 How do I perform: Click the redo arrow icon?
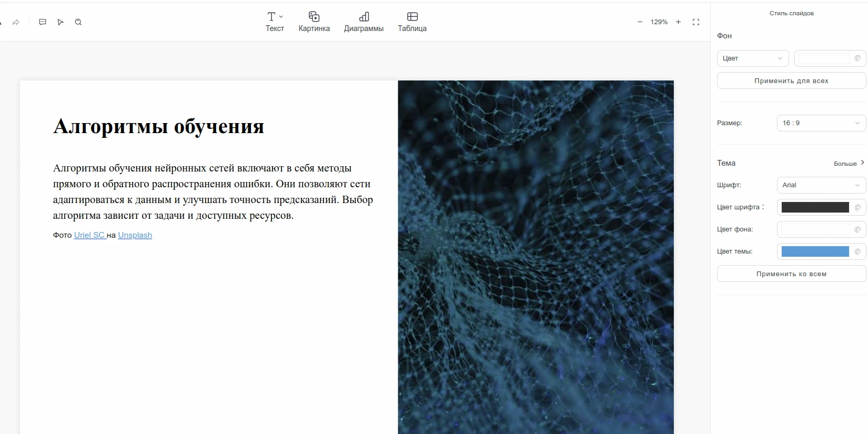tap(16, 22)
